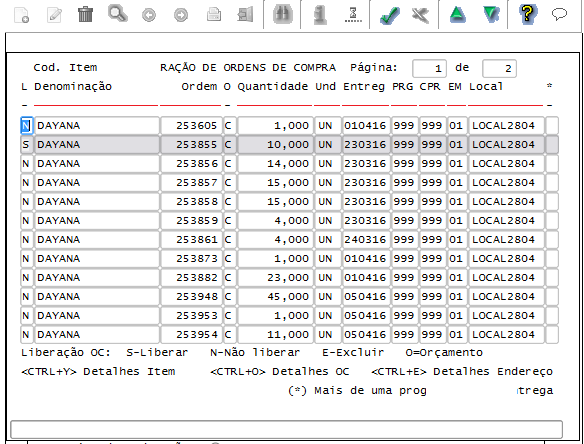The height and width of the screenshot is (444, 584).
Task: Click the L field of order 253857
Action: 26,183
